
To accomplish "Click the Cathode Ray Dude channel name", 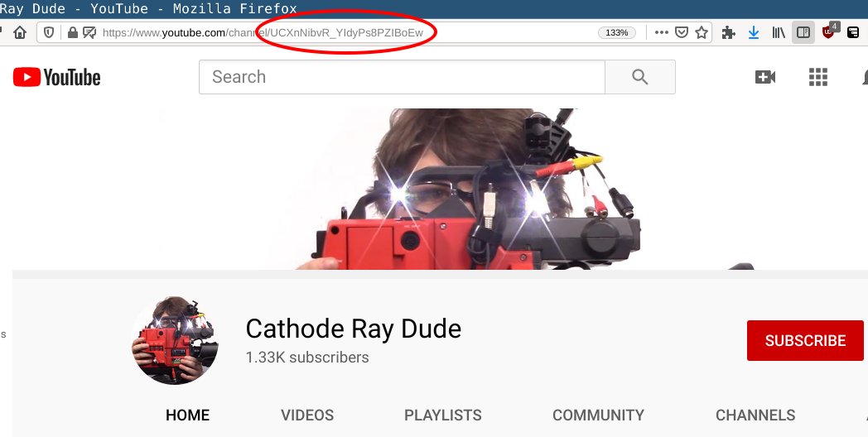I will coord(353,329).
